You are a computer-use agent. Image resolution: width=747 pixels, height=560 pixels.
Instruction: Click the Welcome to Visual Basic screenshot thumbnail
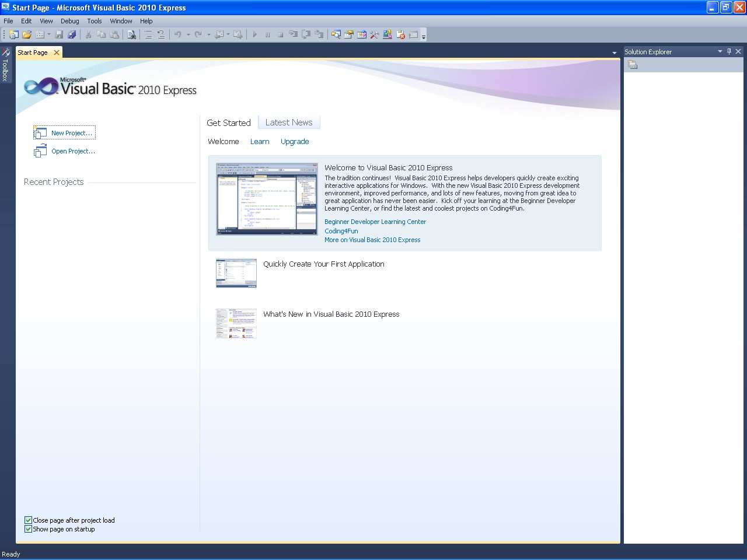click(267, 199)
